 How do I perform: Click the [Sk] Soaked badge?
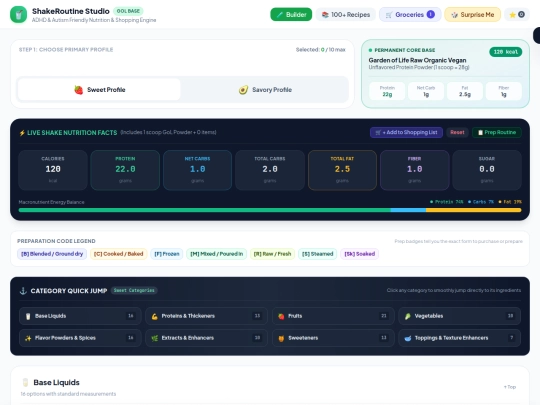[360, 254]
